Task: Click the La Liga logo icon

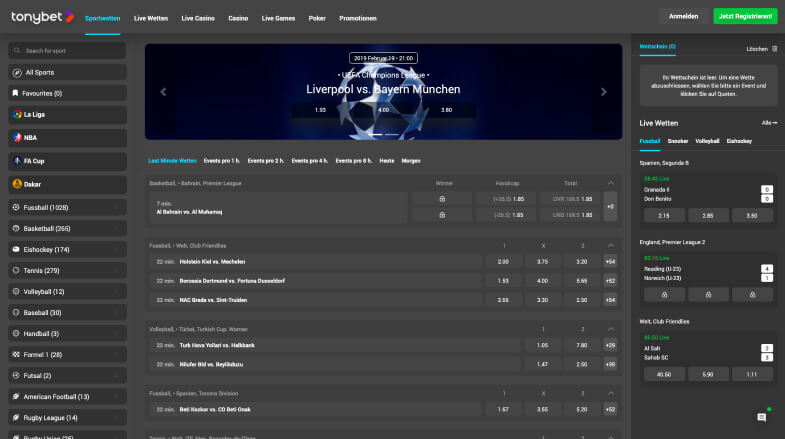Action: (x=18, y=114)
